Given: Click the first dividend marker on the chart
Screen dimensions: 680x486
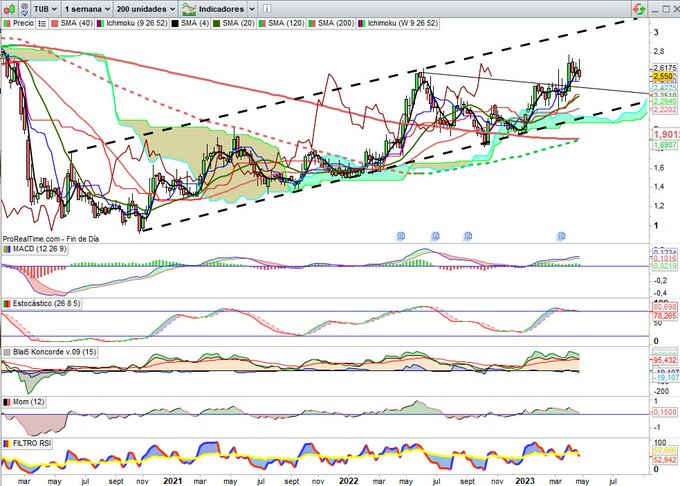Looking at the screenshot, I should [x=401, y=236].
